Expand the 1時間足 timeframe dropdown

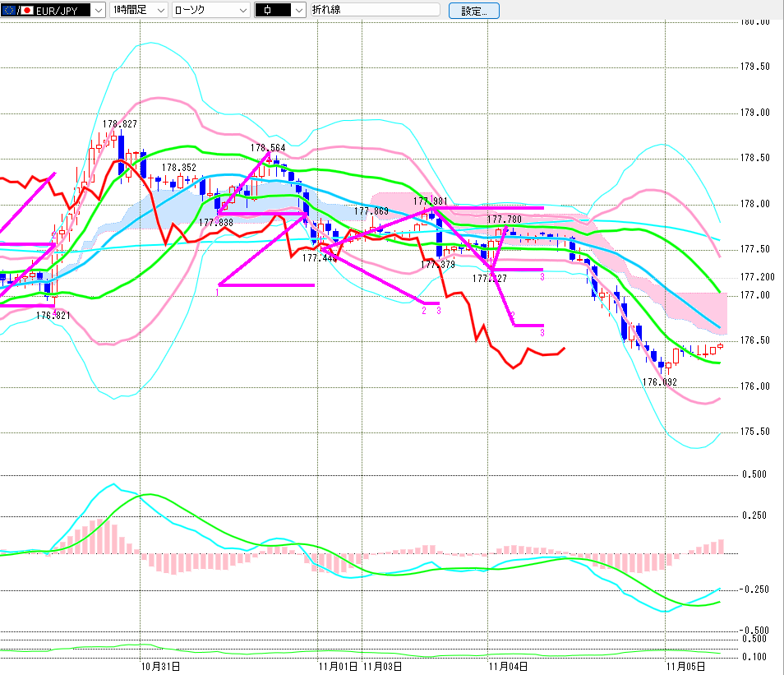click(x=159, y=11)
